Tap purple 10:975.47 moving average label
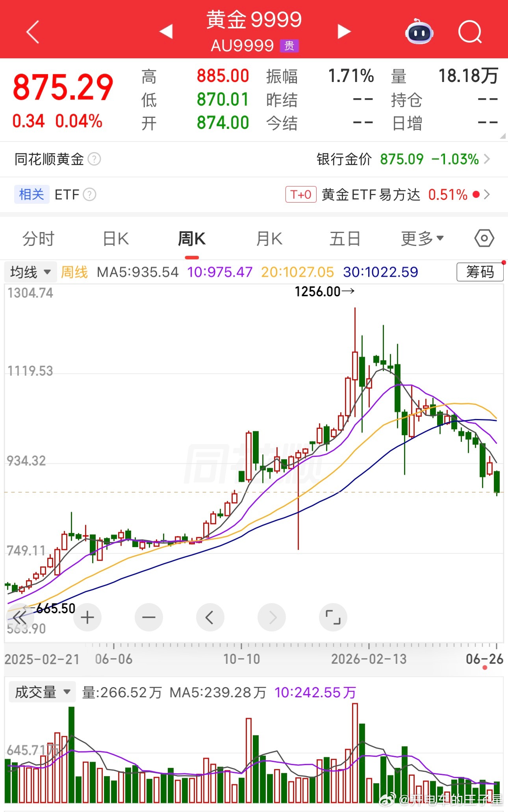The image size is (508, 812). 220,272
